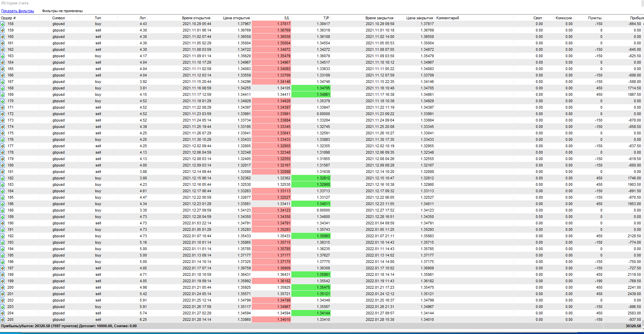Click the Время закрытия column header
The image size is (644, 334).
(379, 18)
